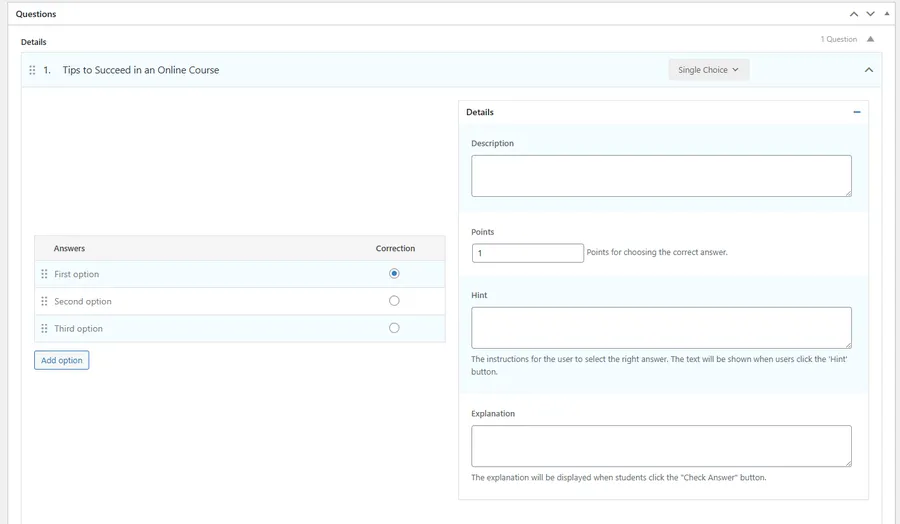This screenshot has height=524, width=900.
Task: Click the Second option answer text
Action: click(x=83, y=301)
